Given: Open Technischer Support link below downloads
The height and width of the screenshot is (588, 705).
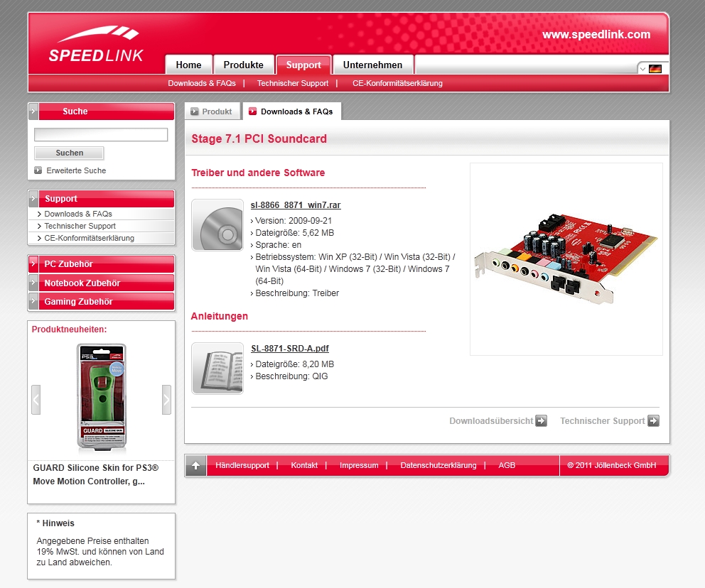Looking at the screenshot, I should [x=603, y=421].
